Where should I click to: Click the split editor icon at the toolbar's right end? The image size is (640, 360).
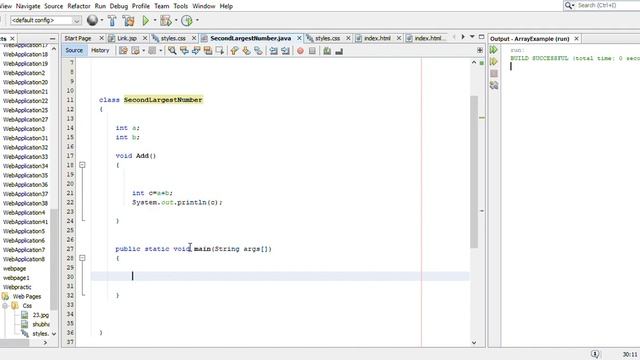click(480, 50)
